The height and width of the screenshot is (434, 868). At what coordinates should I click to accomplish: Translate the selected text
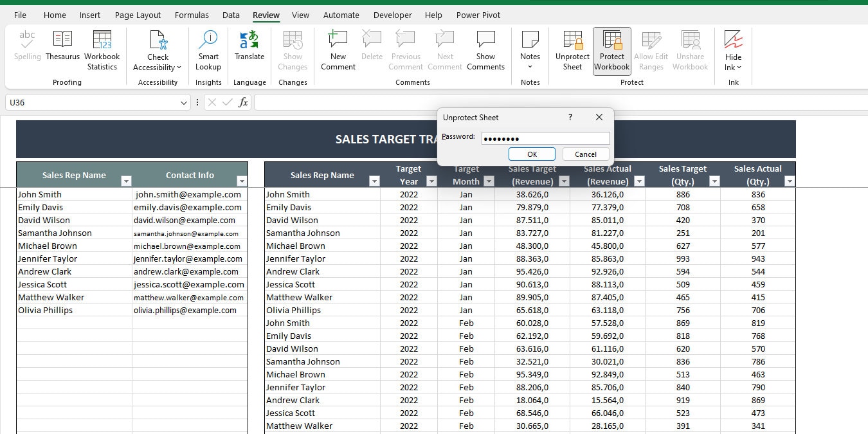[x=249, y=48]
